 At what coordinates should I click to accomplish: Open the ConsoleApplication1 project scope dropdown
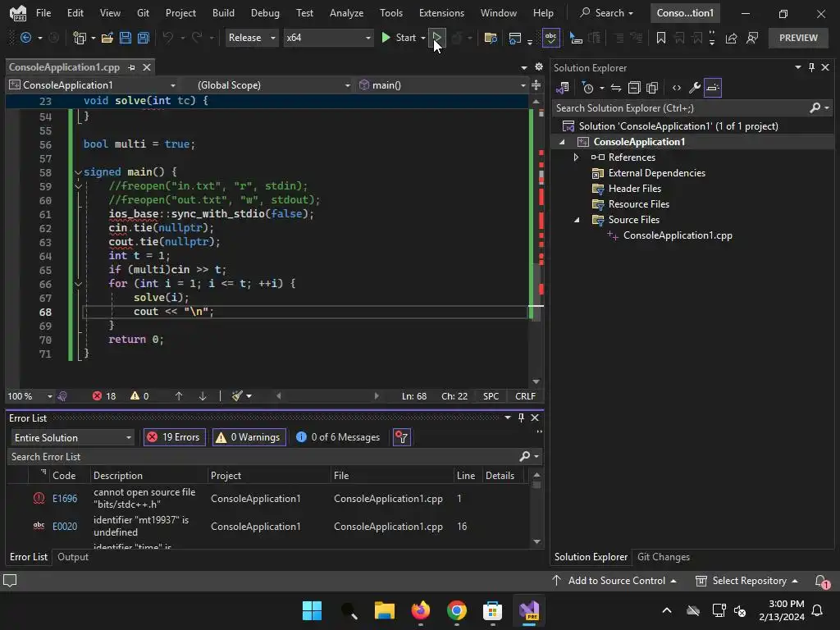93,85
